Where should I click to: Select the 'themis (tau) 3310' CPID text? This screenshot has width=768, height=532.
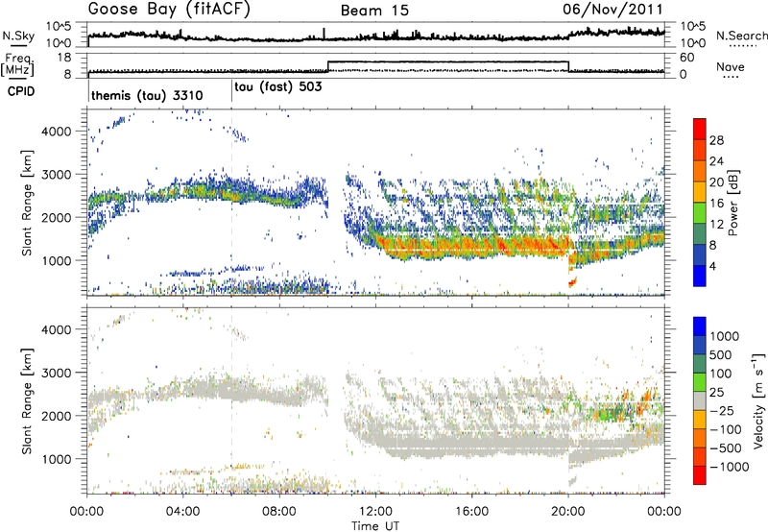(147, 95)
